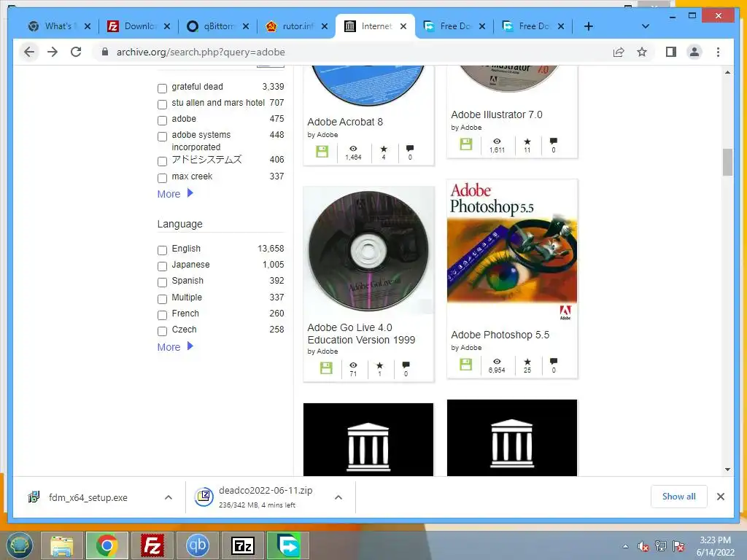The width and height of the screenshot is (747, 560).
Task: Reload the archive.org page
Action: pos(76,52)
